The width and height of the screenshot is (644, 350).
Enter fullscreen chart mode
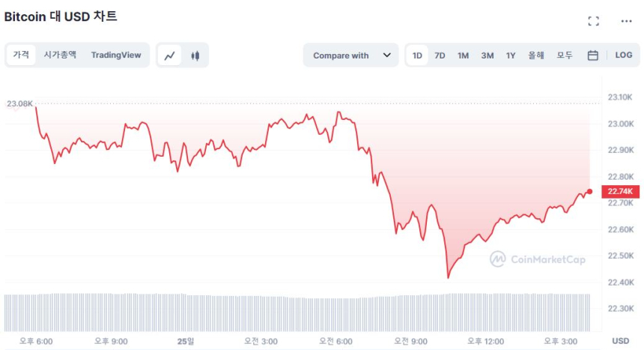coord(593,21)
